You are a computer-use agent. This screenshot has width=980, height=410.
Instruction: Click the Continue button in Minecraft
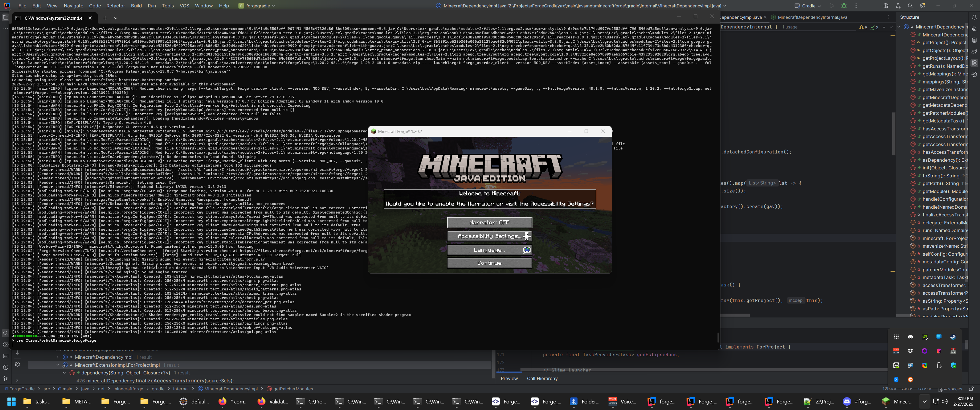489,263
